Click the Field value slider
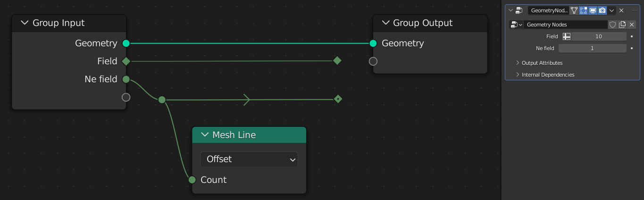Screen dimensions: 644x200 (x=598, y=36)
